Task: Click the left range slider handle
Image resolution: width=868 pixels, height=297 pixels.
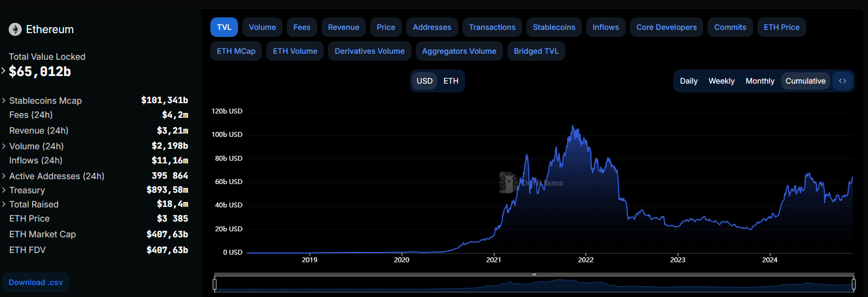Action: [x=215, y=284]
